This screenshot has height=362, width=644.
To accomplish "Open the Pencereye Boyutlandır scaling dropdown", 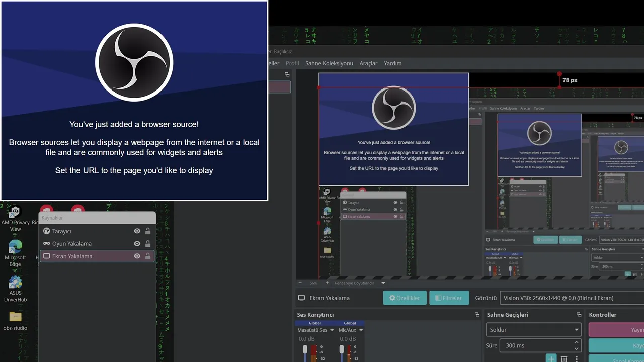I will tap(360, 283).
